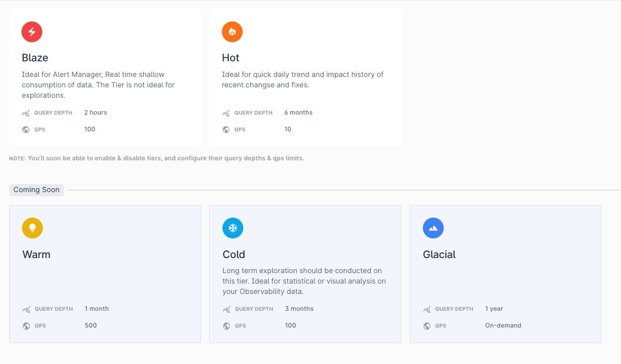Open the Warm tier card
This screenshot has width=621, height=364.
105,273
